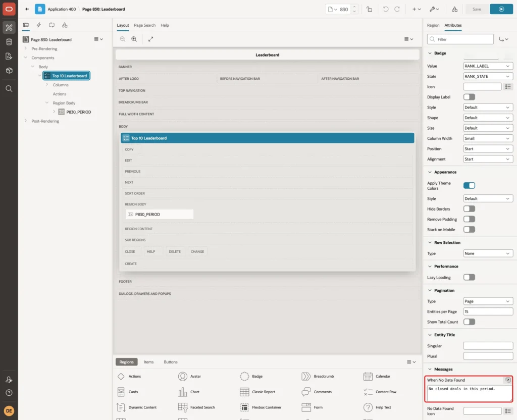
Task: Open SQL Workshop database icon
Action: click(x=9, y=42)
